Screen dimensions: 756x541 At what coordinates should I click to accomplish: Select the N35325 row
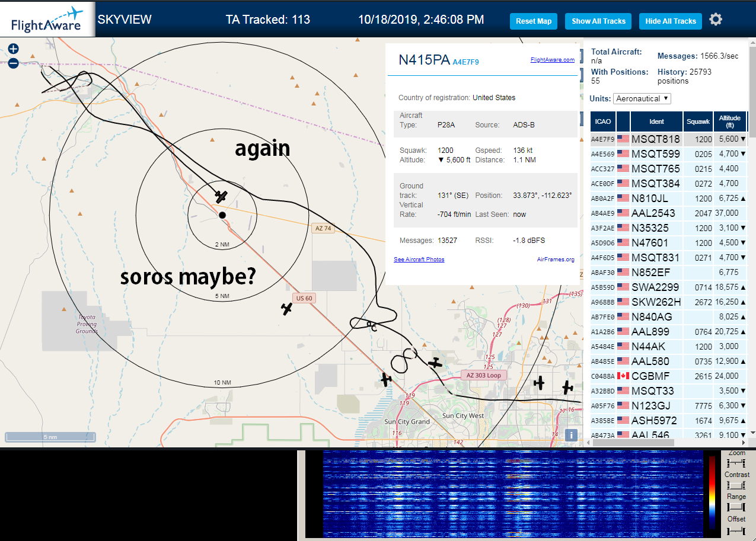[x=669, y=228]
